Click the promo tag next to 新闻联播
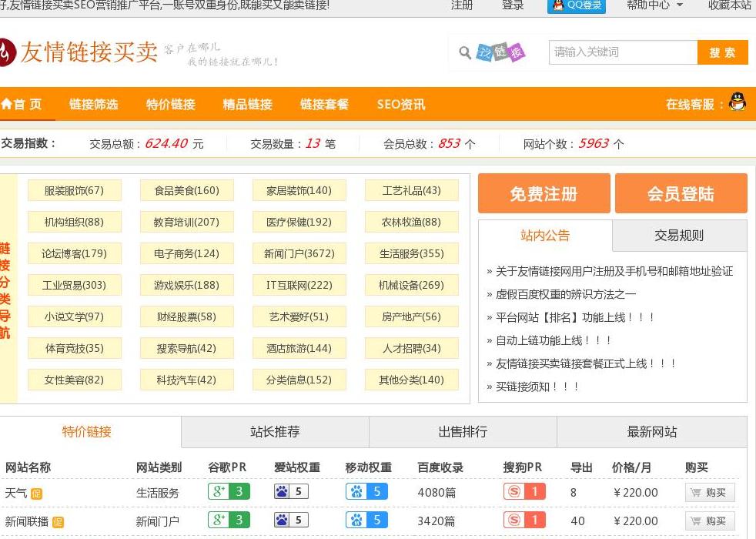Screen dimensions: 756x539 point(58,522)
